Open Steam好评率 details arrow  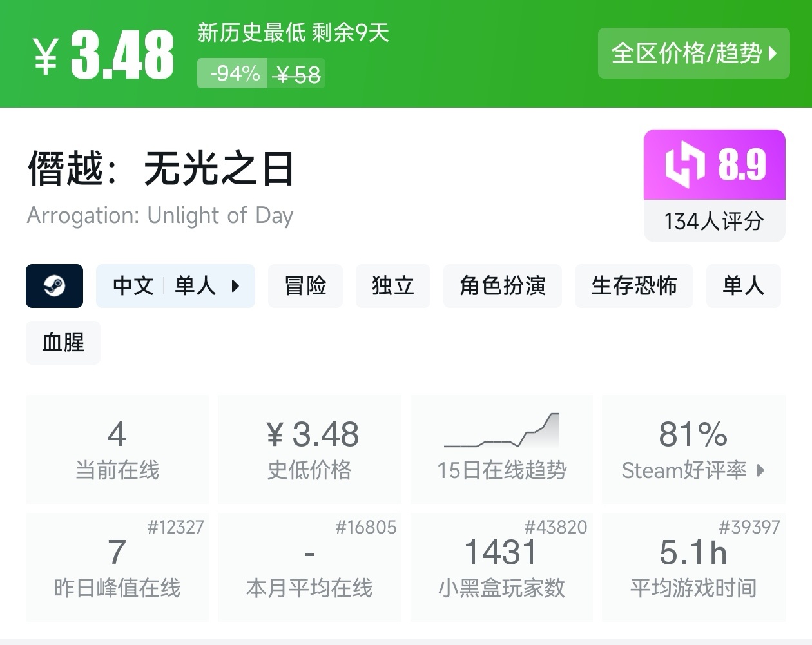tap(760, 470)
